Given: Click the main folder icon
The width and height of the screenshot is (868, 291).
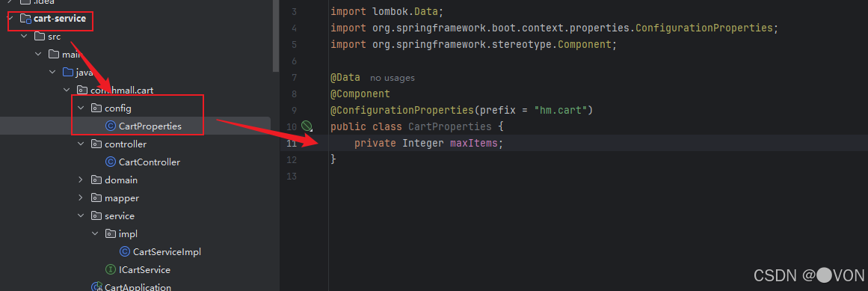Looking at the screenshot, I should pos(54,55).
